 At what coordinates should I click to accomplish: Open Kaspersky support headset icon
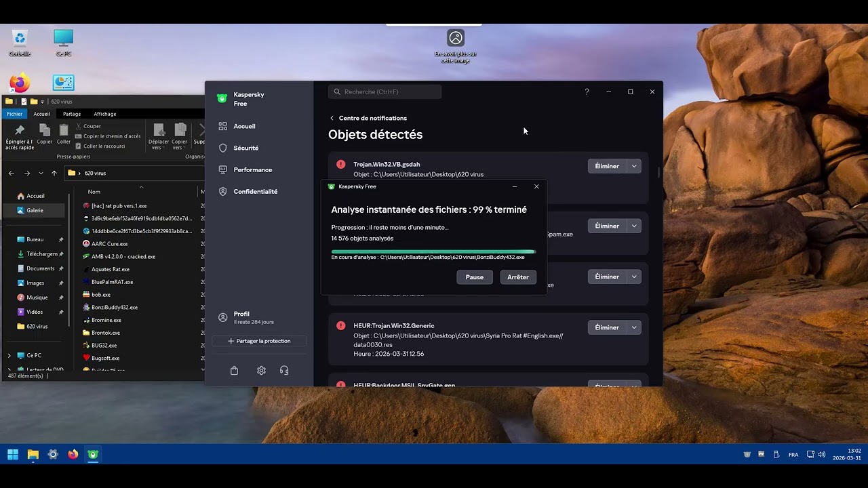(x=284, y=371)
